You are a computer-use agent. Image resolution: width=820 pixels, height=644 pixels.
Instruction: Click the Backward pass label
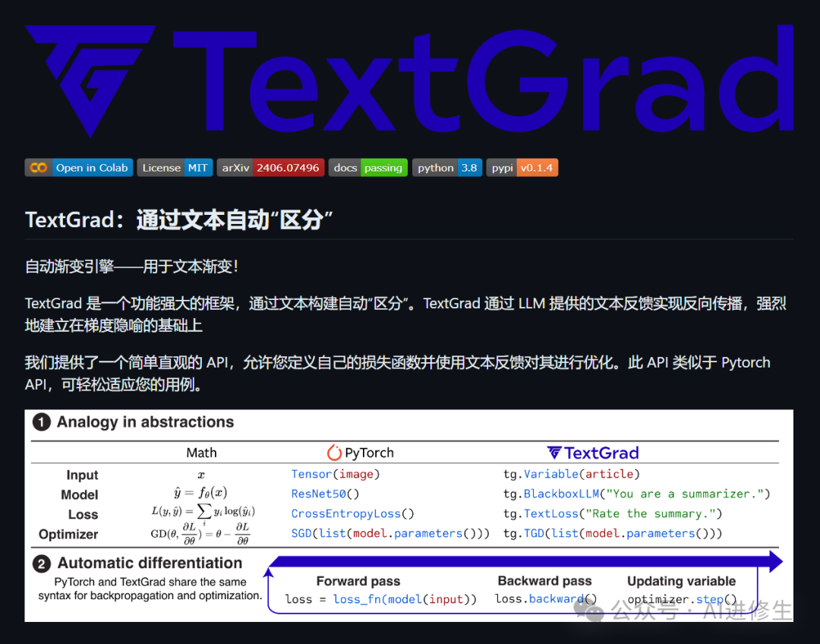[544, 581]
